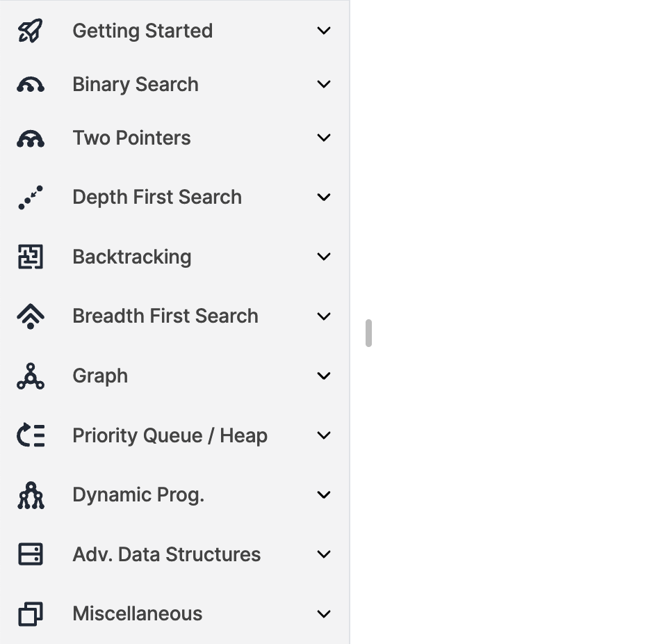Expand the Dynamic Prog. chapter
Screen dimensions: 645x644
point(324,494)
